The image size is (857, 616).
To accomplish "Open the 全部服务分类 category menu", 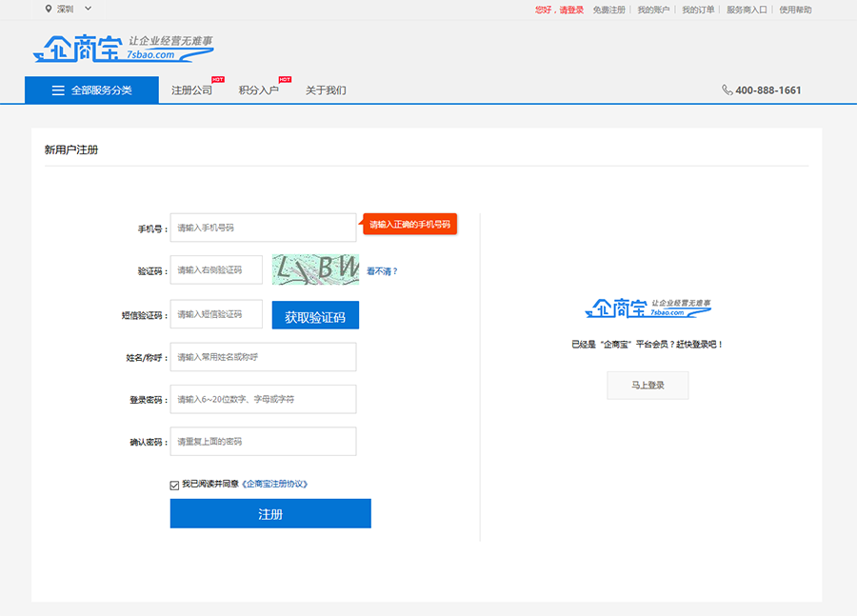I will point(91,90).
